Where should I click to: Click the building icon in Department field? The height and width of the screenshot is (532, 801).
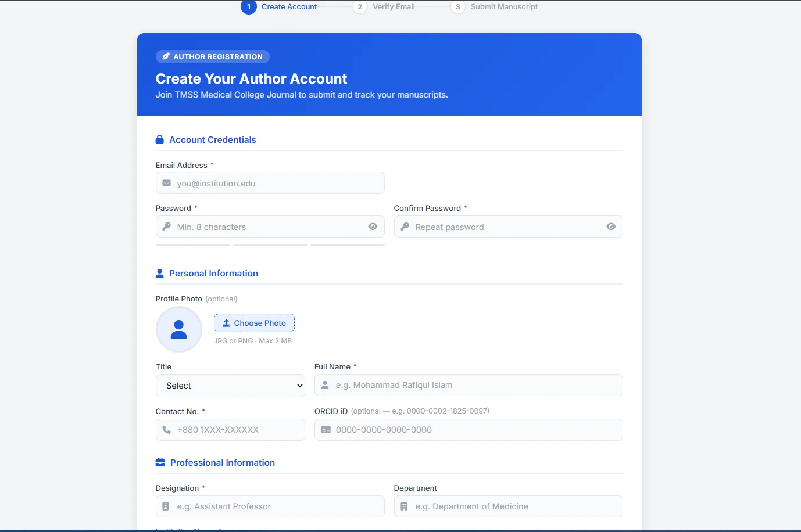click(404, 506)
